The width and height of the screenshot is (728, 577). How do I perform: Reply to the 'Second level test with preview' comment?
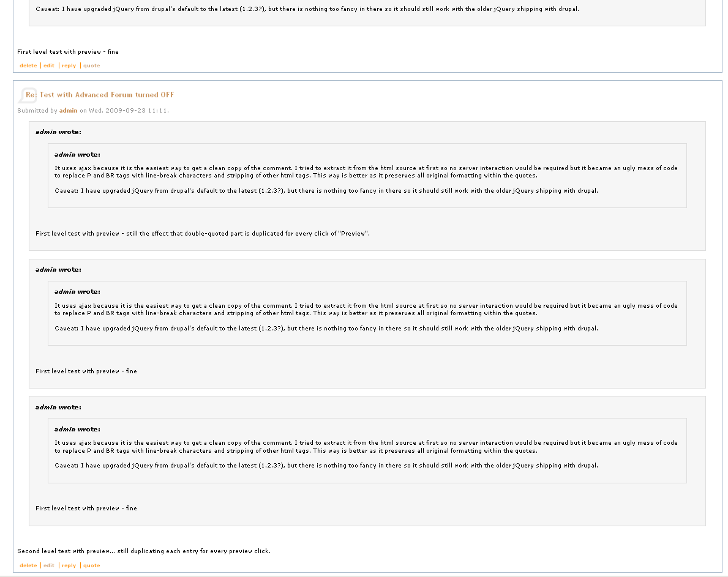(69, 565)
